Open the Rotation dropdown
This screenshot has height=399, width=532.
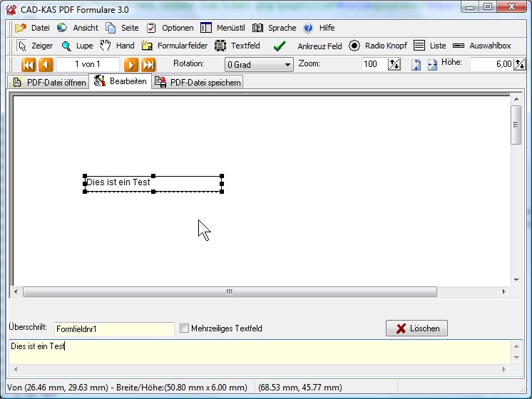tap(259, 65)
